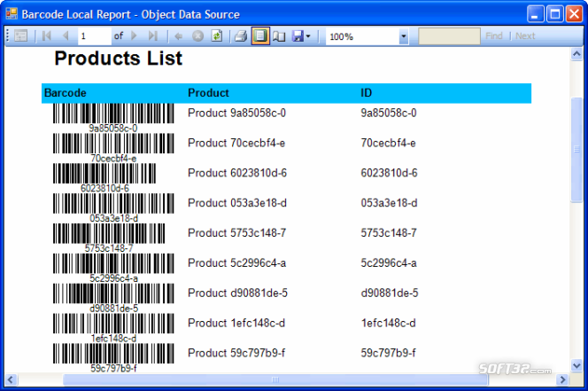Image resolution: width=588 pixels, height=391 pixels.
Task: Select text 'Product 59c797b9-f'
Action: click(236, 353)
